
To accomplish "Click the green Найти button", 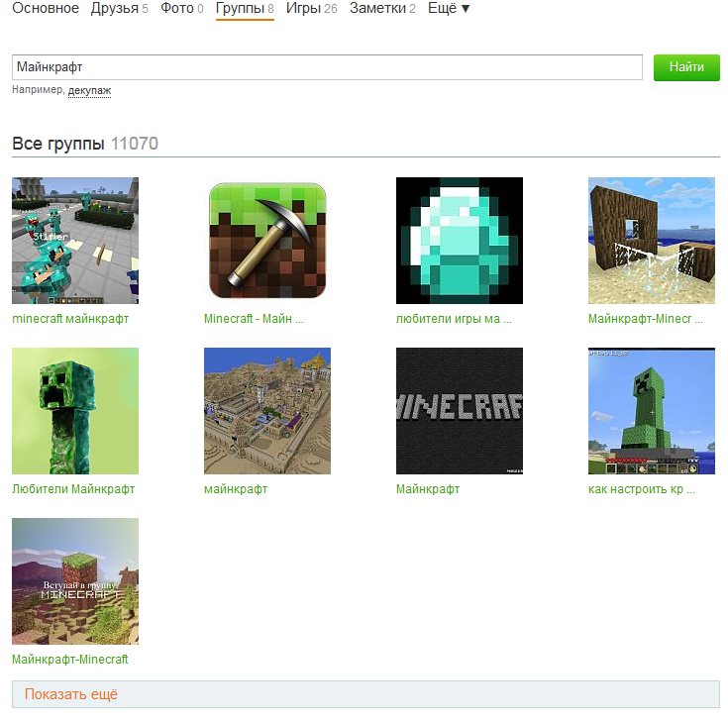I will (686, 67).
